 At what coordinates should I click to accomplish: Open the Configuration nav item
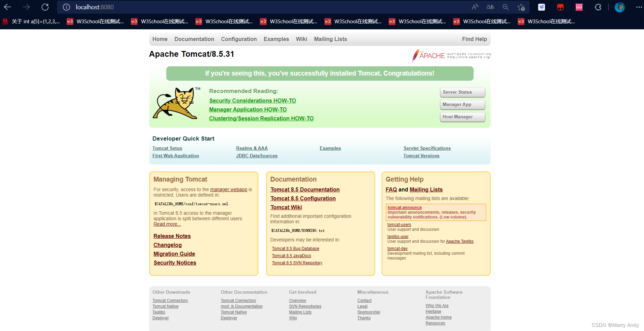[x=239, y=39]
